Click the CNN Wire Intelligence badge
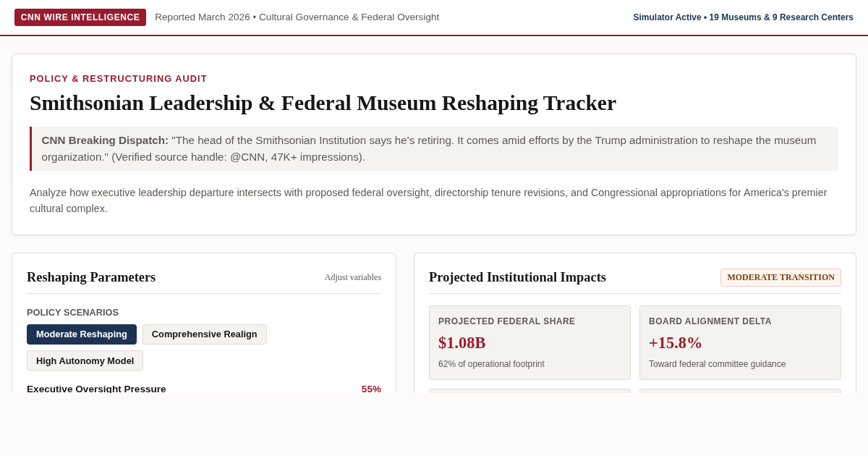The width and height of the screenshot is (868, 456). [80, 17]
